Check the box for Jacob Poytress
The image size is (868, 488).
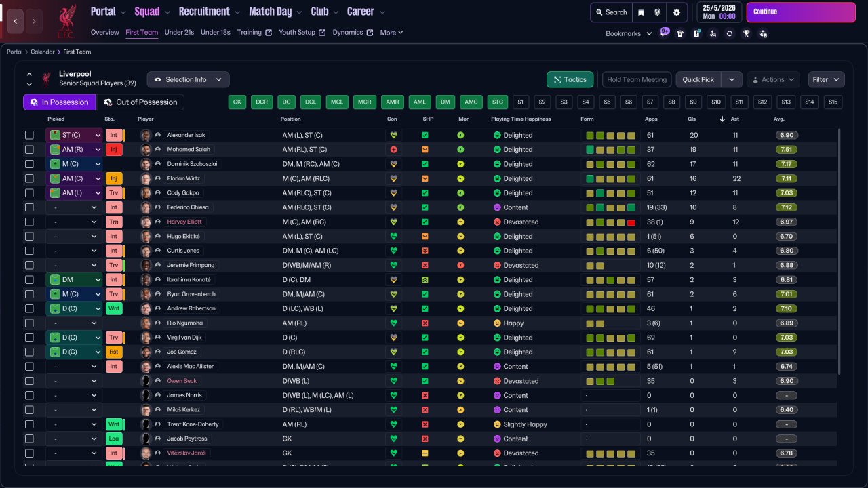pos(29,439)
